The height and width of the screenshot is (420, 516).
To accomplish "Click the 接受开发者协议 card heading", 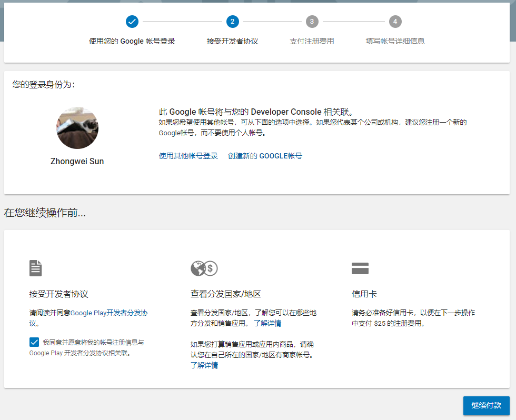I will (x=58, y=294).
